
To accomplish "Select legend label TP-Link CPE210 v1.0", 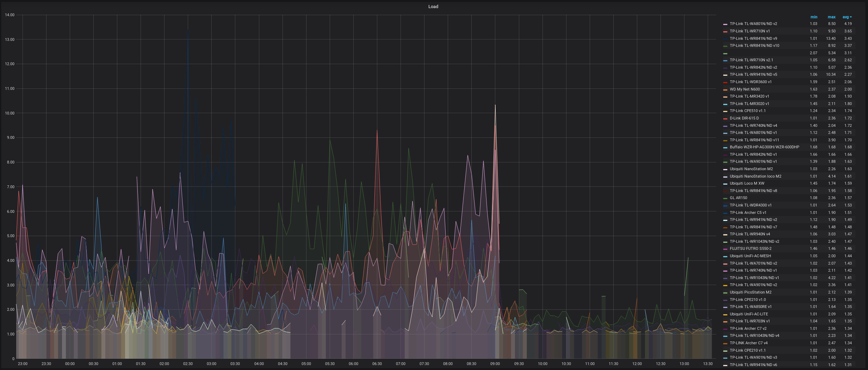I will [748, 300].
